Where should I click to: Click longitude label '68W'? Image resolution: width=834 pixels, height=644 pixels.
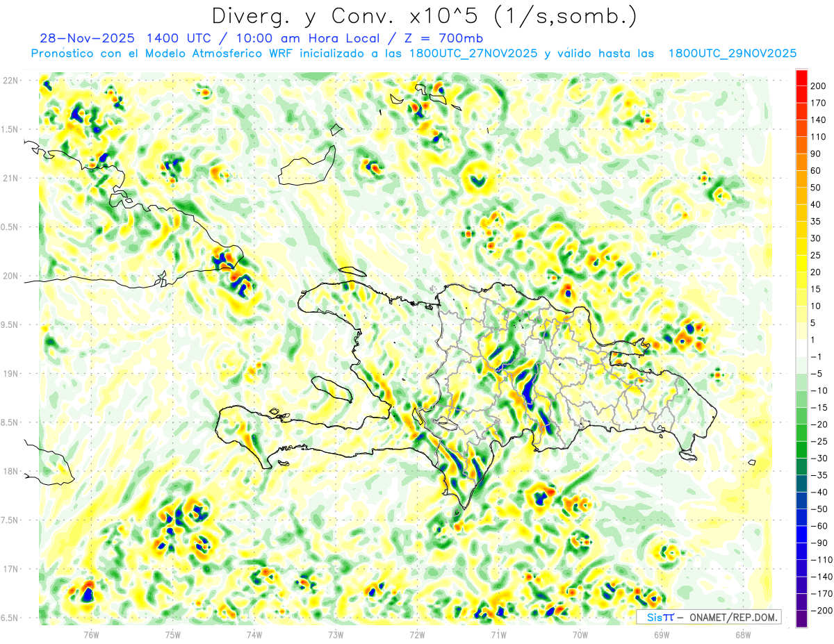click(743, 634)
